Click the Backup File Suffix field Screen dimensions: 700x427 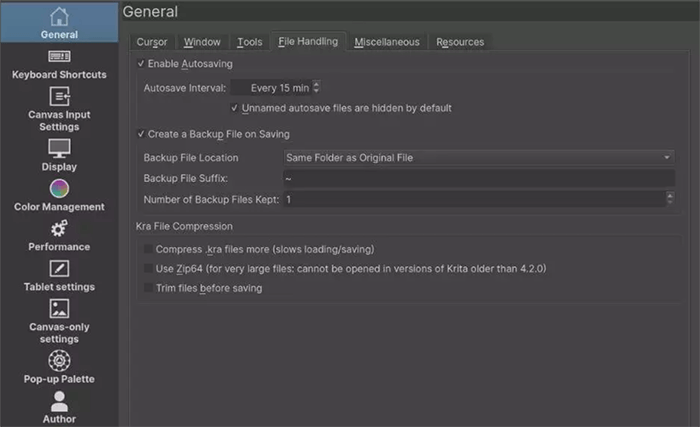click(x=478, y=178)
